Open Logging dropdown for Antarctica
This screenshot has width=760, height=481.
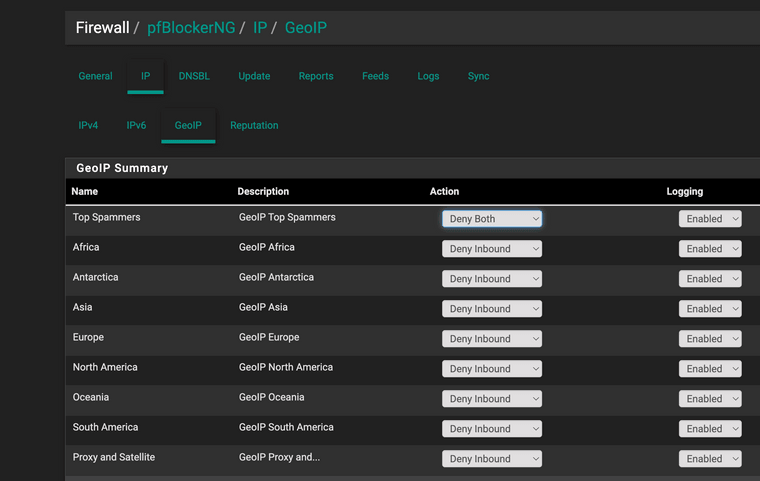click(710, 279)
